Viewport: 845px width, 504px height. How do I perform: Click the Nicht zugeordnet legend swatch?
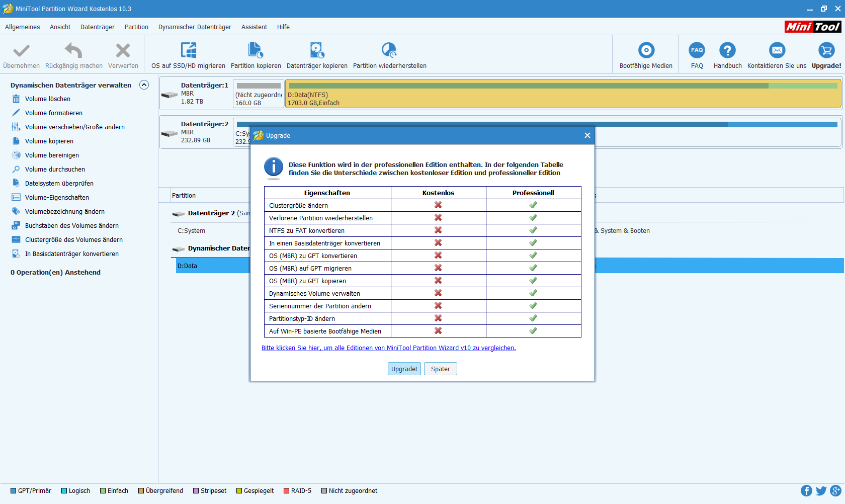point(324,491)
